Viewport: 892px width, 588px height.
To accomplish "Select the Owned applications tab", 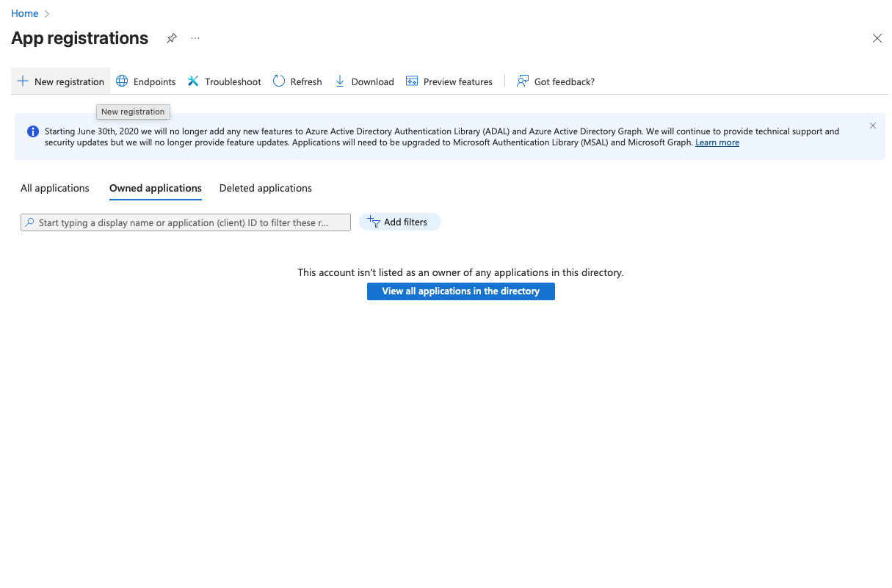I will (156, 189).
